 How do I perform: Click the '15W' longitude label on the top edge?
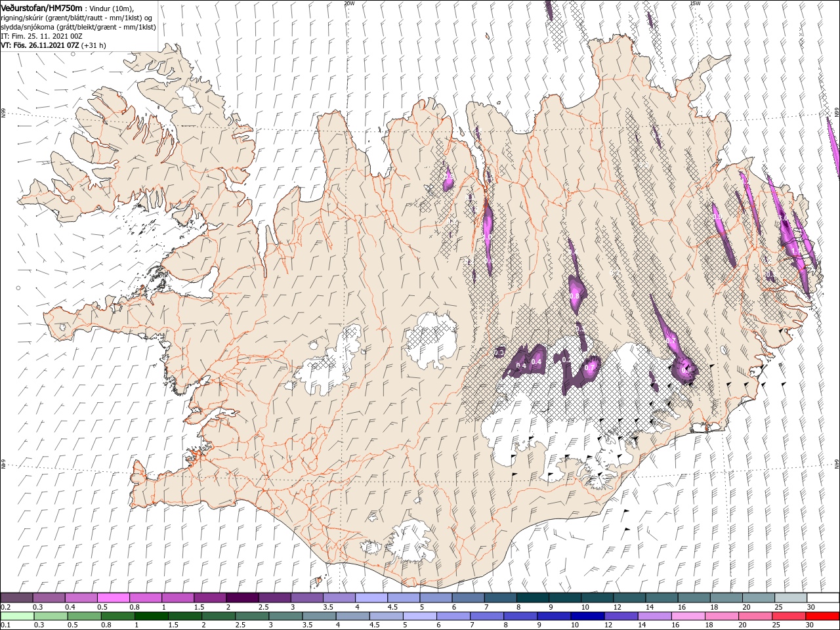[695, 3]
